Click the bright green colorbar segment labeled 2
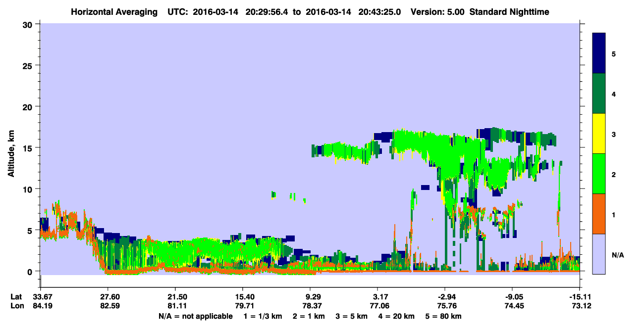This screenshot has width=644, height=330. coord(599,174)
